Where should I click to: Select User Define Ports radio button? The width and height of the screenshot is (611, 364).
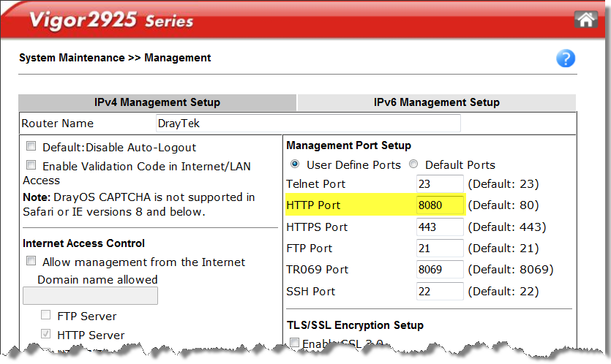(x=296, y=164)
